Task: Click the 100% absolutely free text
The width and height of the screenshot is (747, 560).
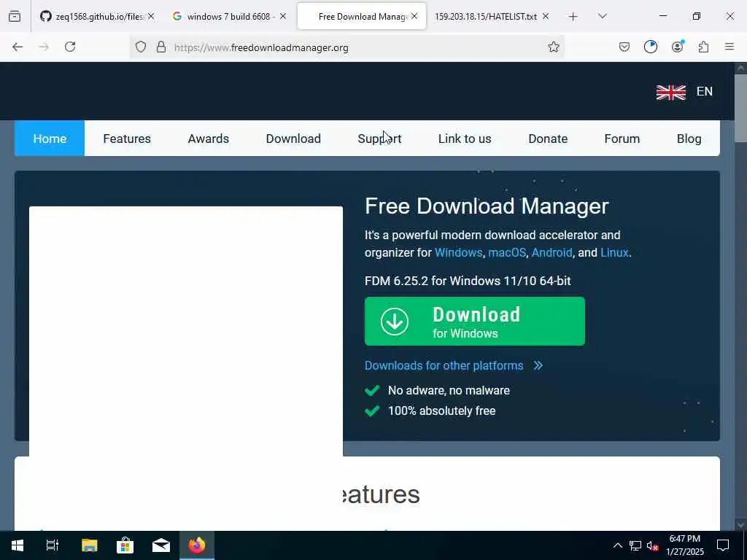Action: (x=441, y=411)
